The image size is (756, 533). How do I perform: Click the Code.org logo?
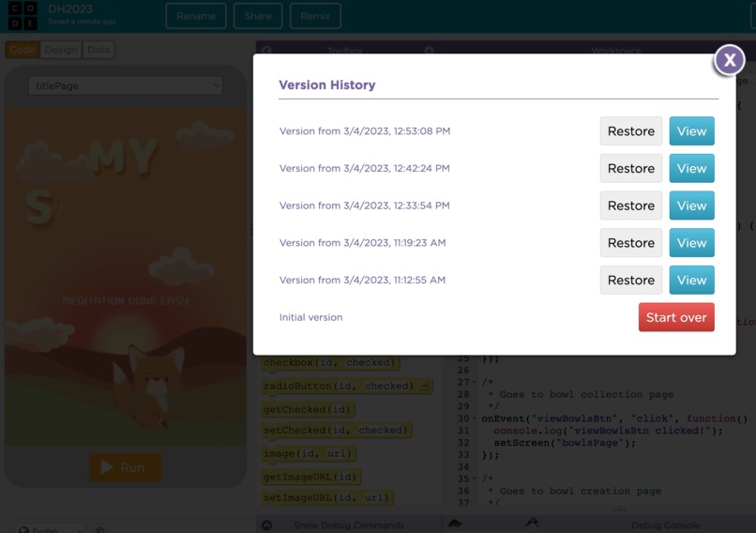[x=23, y=15]
